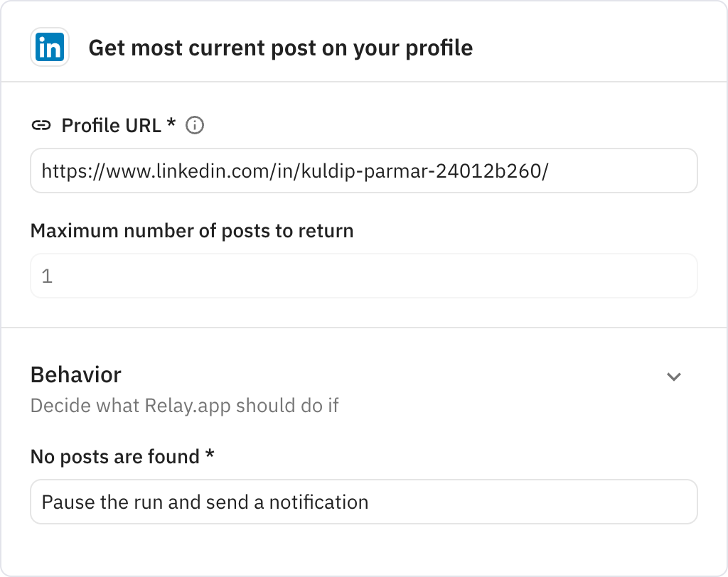Select the maximum posts value field showing 1
Screen dimensions: 728x577
(364, 276)
